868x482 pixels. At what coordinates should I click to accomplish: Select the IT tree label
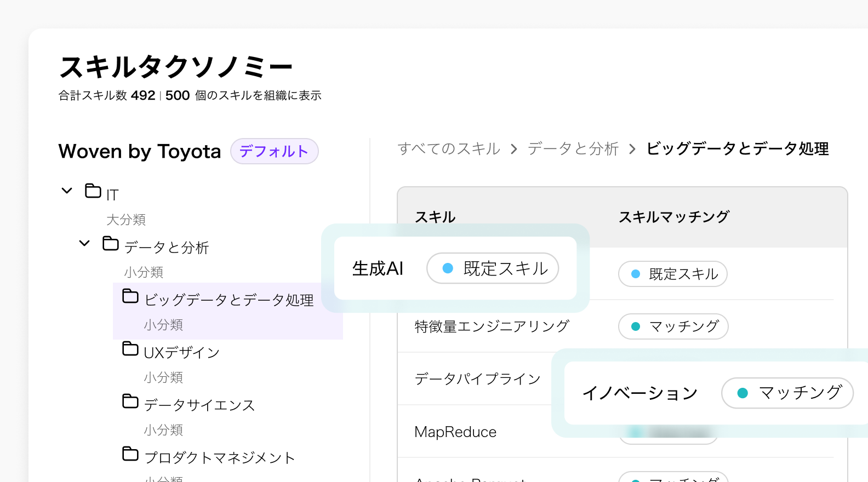(x=112, y=195)
